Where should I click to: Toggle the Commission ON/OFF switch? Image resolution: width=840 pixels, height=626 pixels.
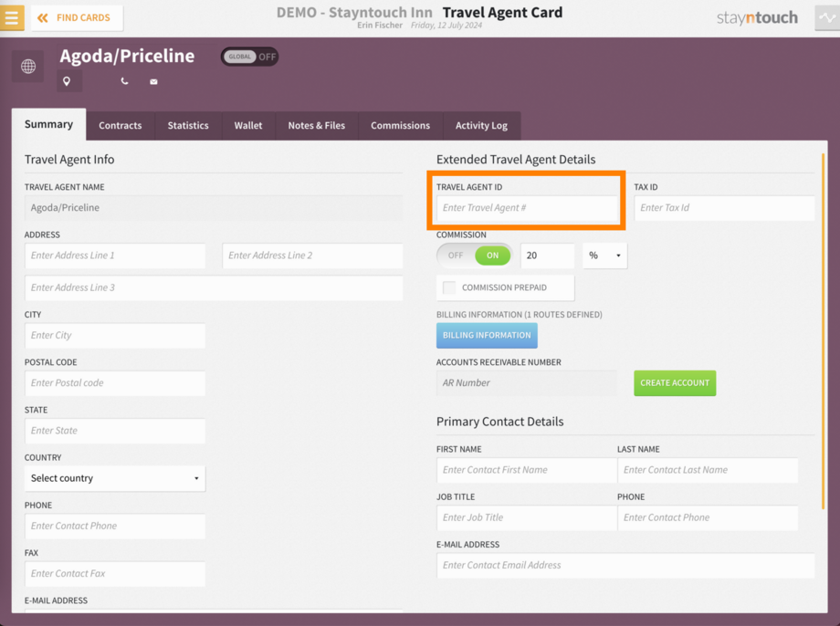click(x=474, y=256)
